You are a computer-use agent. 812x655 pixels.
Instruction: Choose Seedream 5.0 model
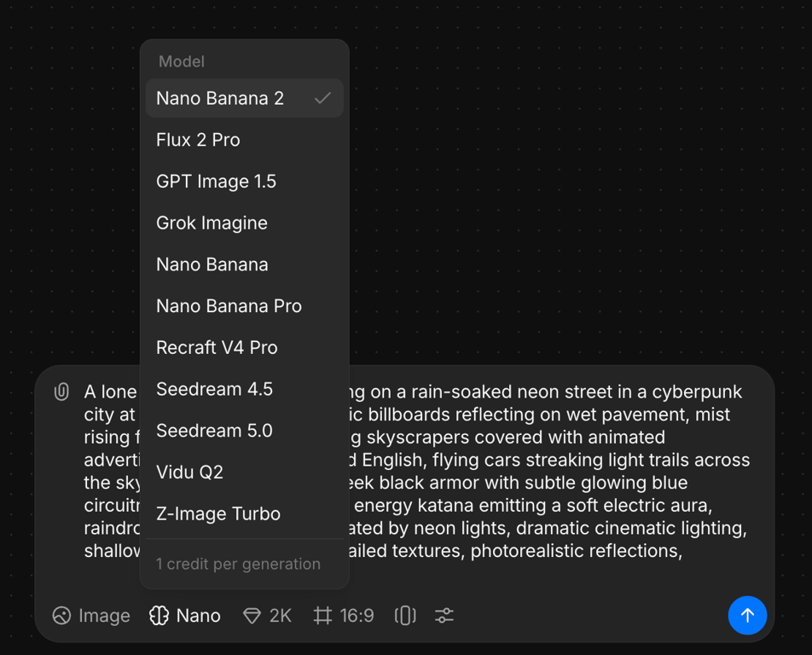pos(245,431)
